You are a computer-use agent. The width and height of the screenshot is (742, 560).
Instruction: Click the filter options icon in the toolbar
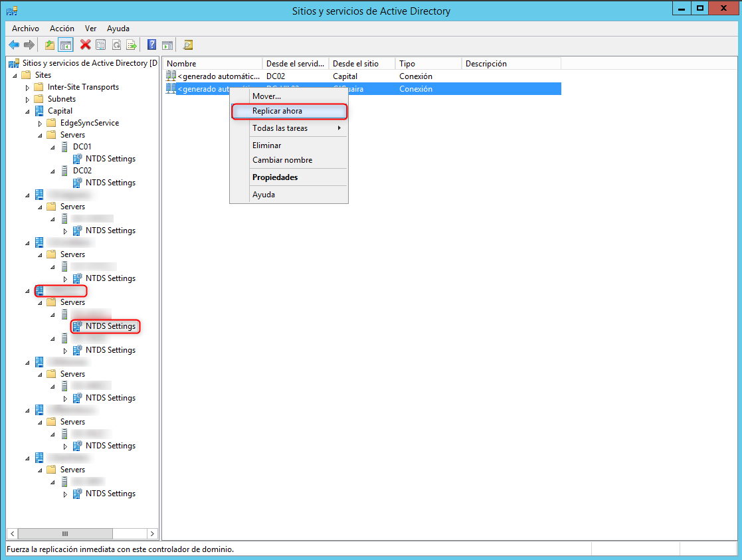point(167,45)
